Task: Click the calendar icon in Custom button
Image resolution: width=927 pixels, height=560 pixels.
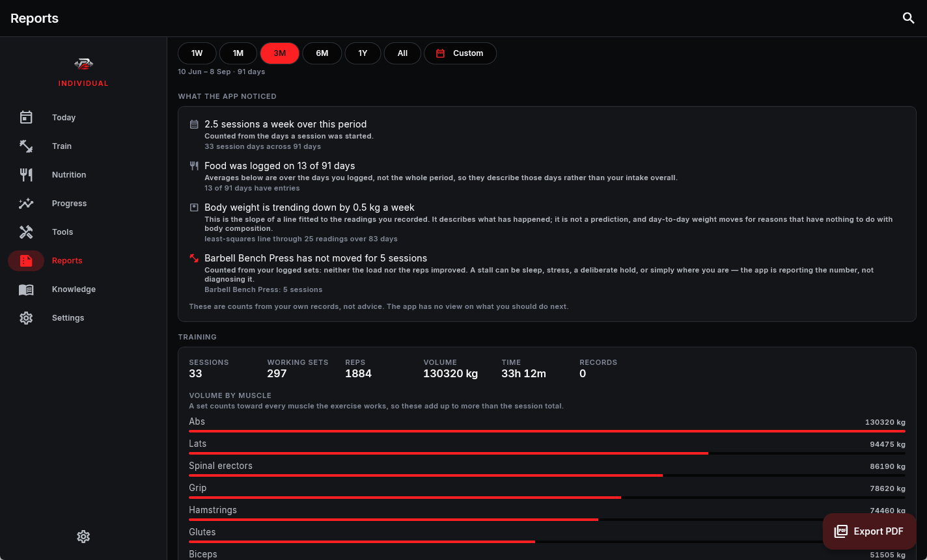Action: (x=440, y=53)
